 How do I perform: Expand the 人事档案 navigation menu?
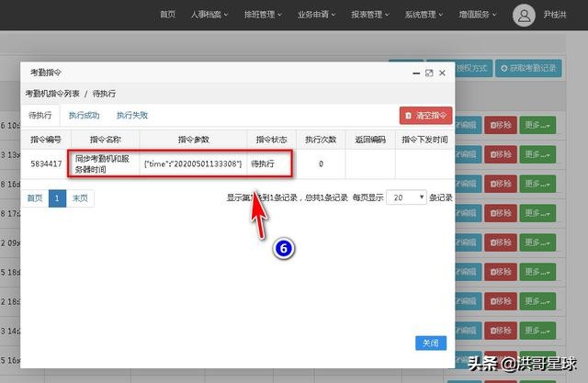pos(209,15)
